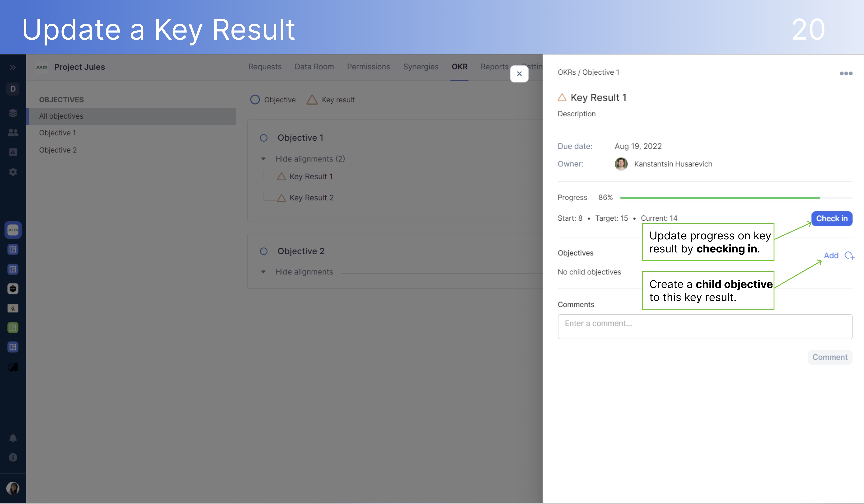Image resolution: width=864 pixels, height=504 pixels.
Task: Click the Key Result 2 triangle icon
Action: [x=280, y=197]
